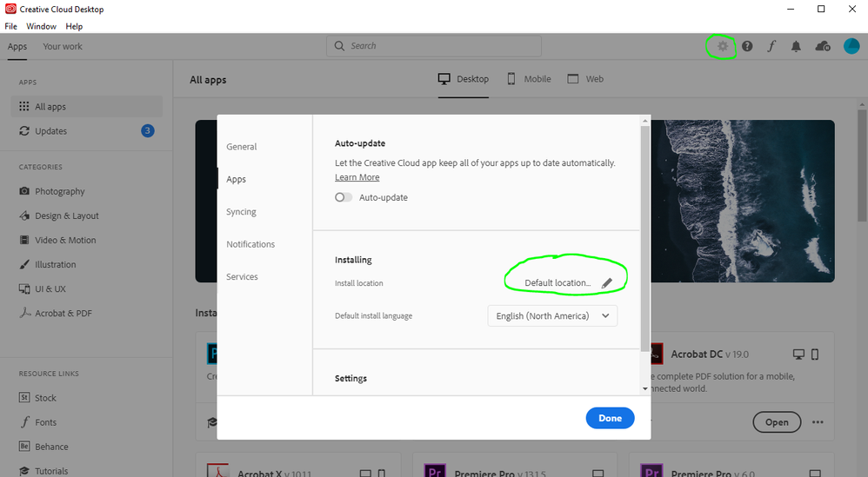Switch to the Apps top tab
868x477 pixels.
tap(17, 46)
